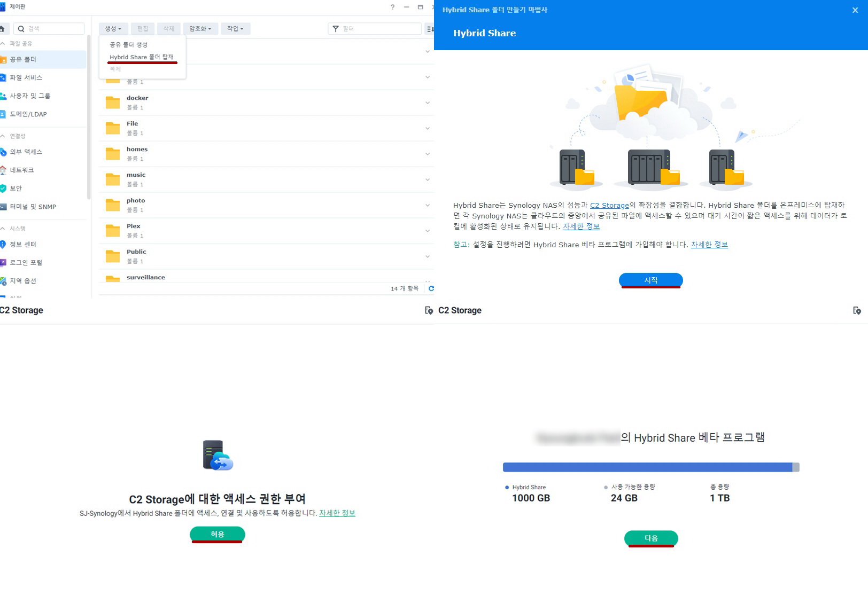Open 로그인 포털 in the sidebar

click(x=43, y=263)
